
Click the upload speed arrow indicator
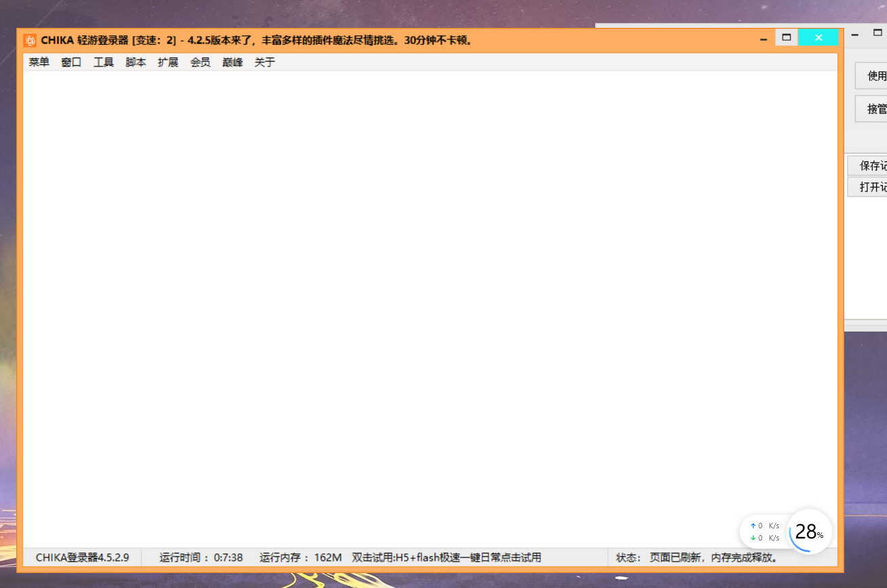tap(753, 526)
